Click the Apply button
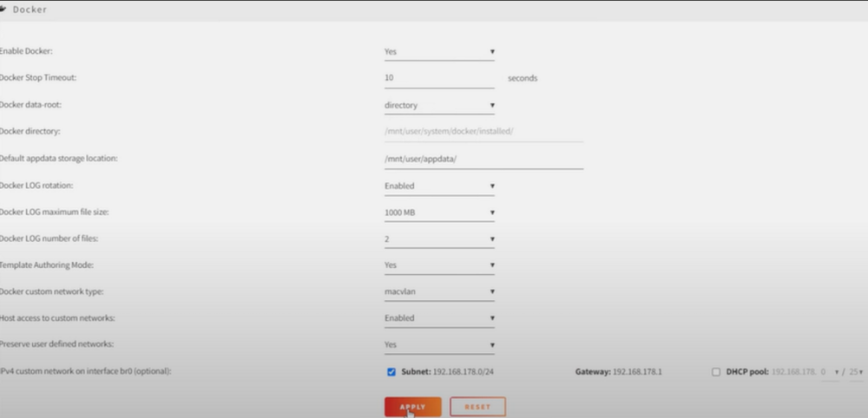This screenshot has height=418, width=868. pyautogui.click(x=413, y=407)
